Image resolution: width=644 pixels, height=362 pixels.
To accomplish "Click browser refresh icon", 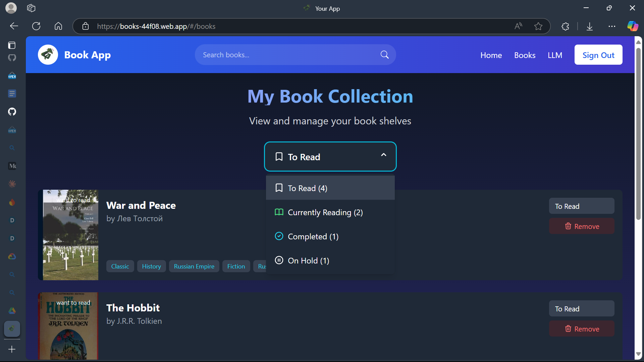I will pyautogui.click(x=36, y=26).
